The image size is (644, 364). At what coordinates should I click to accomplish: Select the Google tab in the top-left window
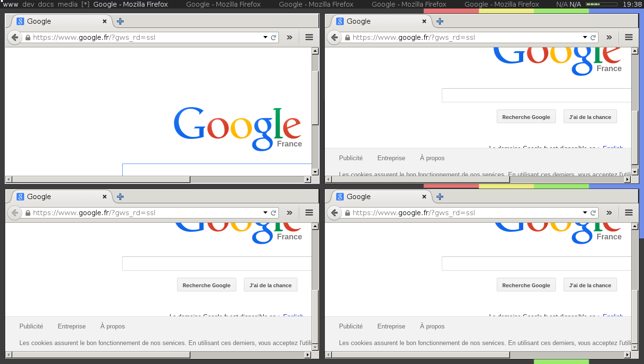tap(59, 21)
